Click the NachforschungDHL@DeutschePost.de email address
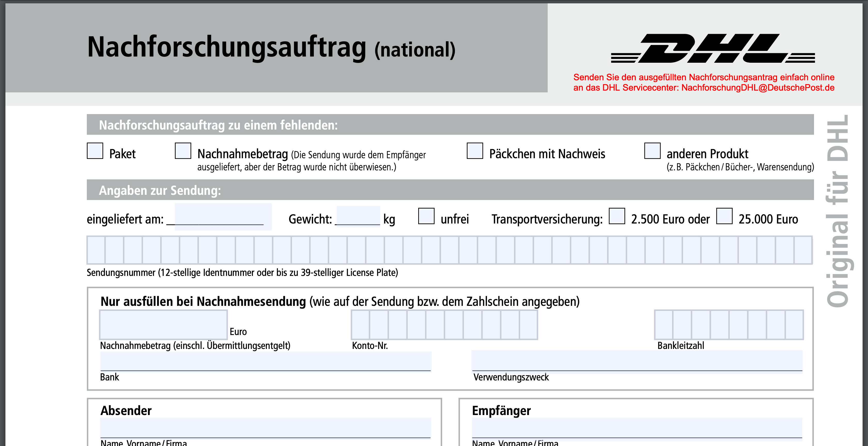This screenshot has height=446, width=868. pyautogui.click(x=758, y=88)
